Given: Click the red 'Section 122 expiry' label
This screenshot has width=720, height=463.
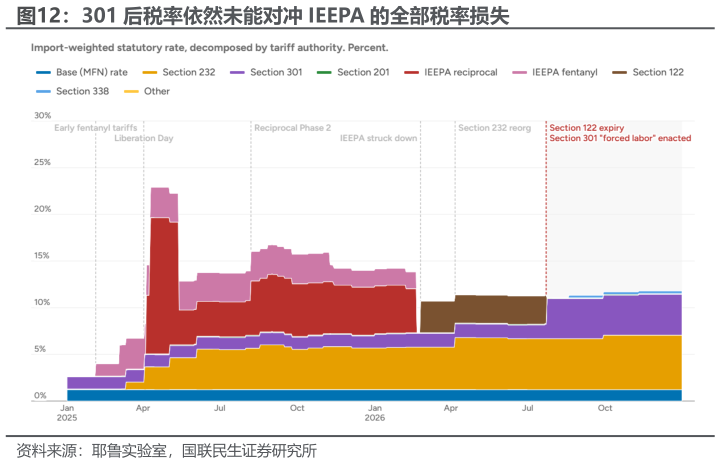Looking at the screenshot, I should pyautogui.click(x=587, y=128).
